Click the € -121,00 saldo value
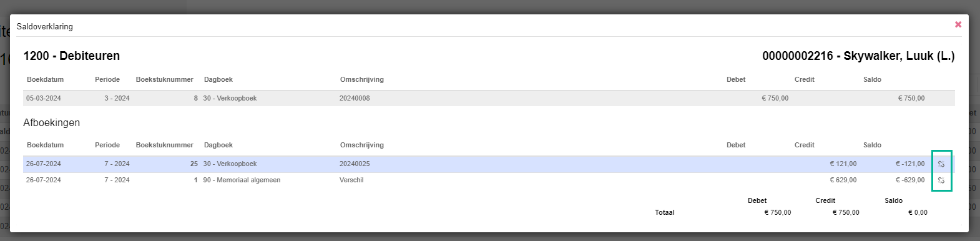The height and width of the screenshot is (241, 980). [x=910, y=164]
